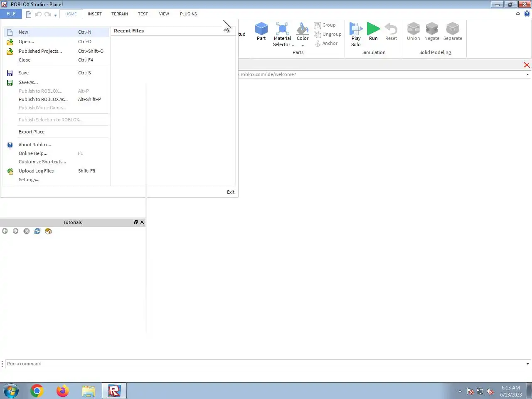532x399 pixels.
Task: Switch to the VIEW ribbon tab
Action: point(164,14)
